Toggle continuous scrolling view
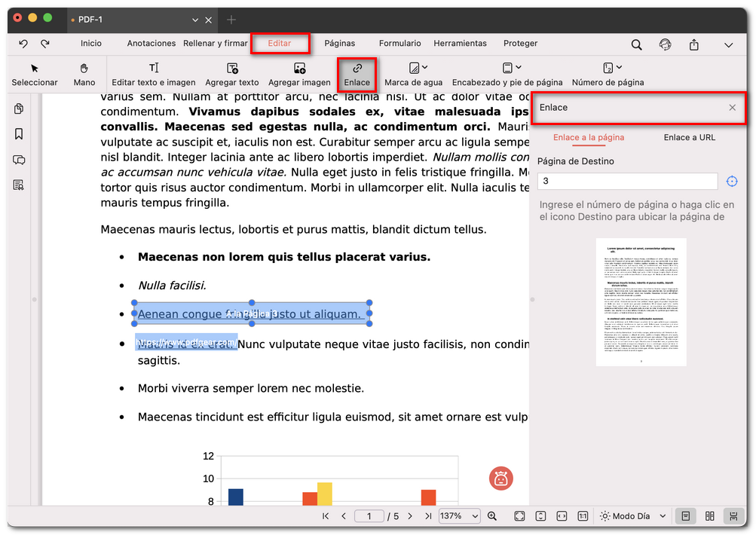This screenshot has height=535, width=756. click(733, 516)
